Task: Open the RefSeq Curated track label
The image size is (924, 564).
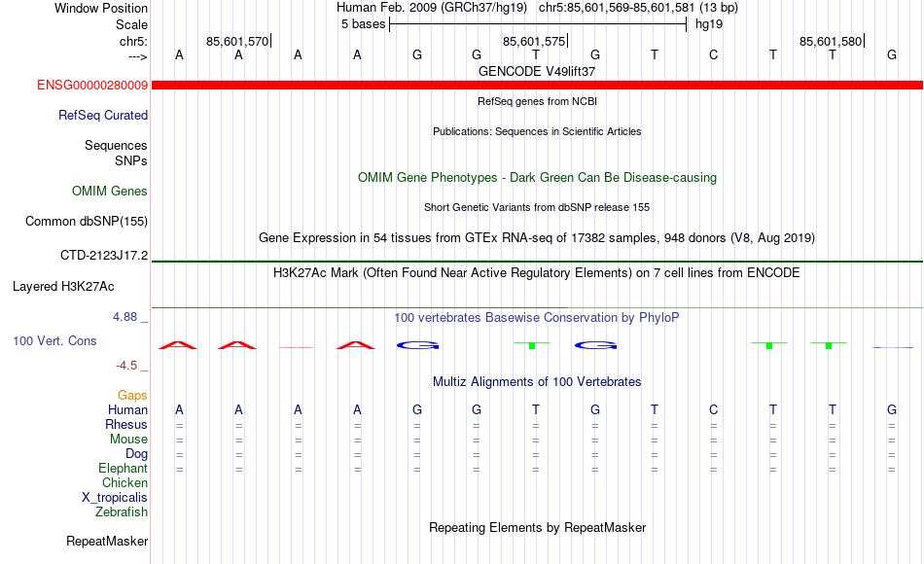Action: pos(103,115)
